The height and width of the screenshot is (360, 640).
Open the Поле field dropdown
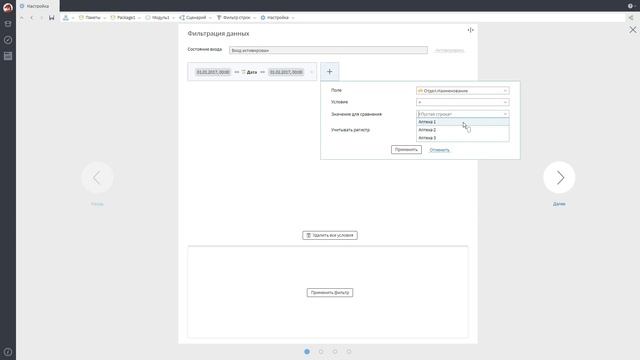click(462, 91)
